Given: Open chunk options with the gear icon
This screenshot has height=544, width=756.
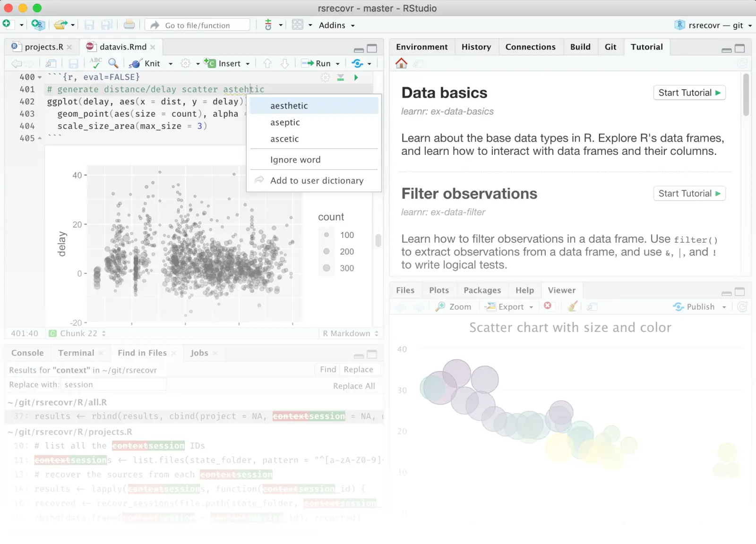Looking at the screenshot, I should click(x=325, y=77).
